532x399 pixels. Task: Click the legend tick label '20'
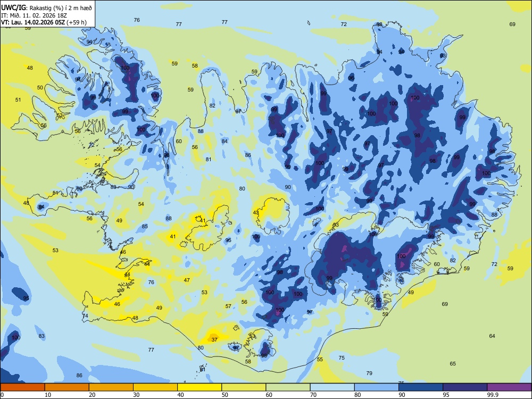point(92,395)
